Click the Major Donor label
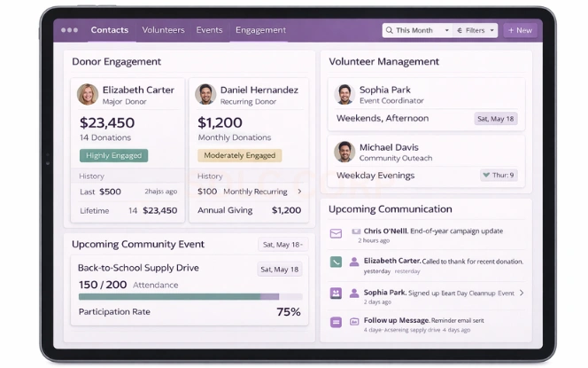588x368 pixels. 124,102
